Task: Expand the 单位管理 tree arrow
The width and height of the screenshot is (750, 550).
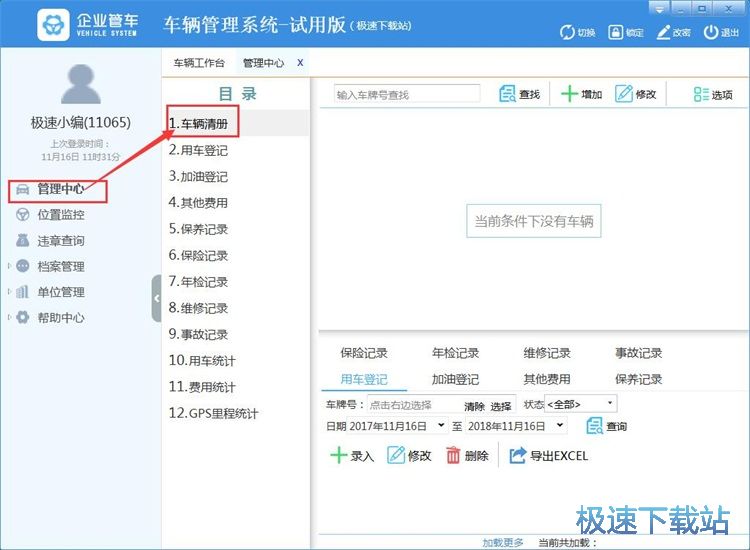Action: (x=9, y=291)
